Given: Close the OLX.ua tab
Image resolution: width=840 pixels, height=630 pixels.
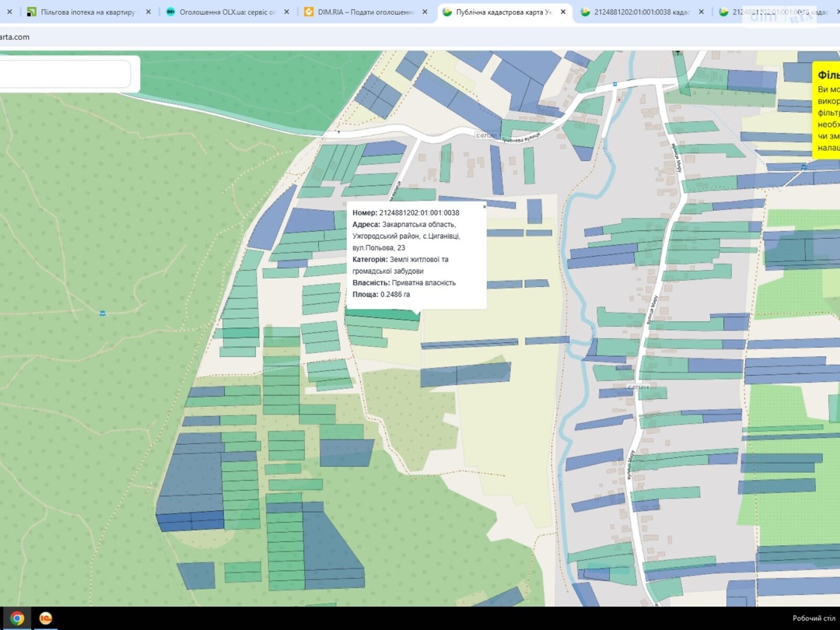Looking at the screenshot, I should point(287,12).
